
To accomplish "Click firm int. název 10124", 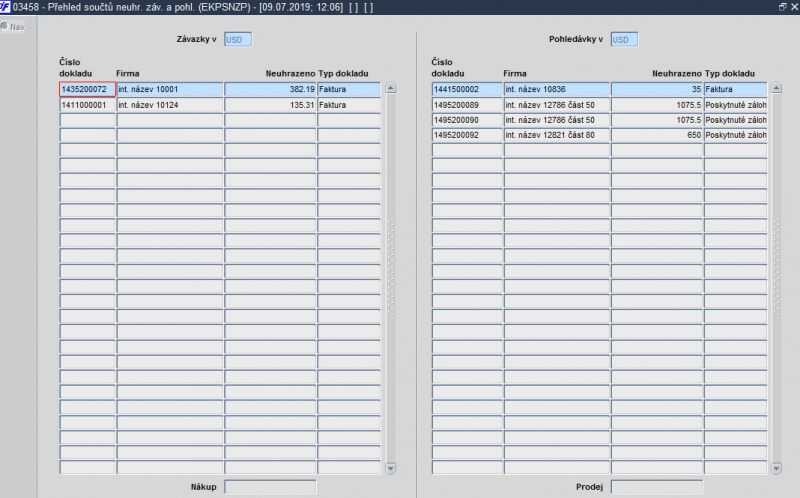I will click(x=170, y=105).
